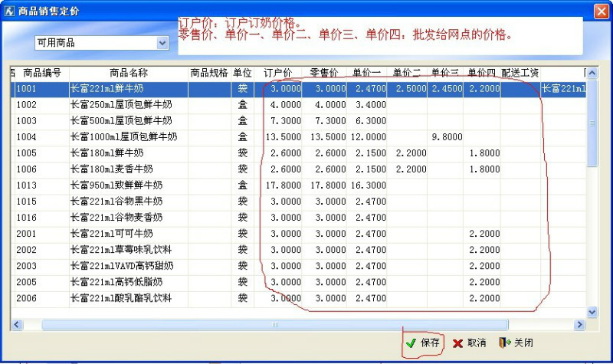Image resolution: width=613 pixels, height=364 pixels.
Task: Click 订户价 cell 4.0000 in row 1002
Action: (277, 105)
